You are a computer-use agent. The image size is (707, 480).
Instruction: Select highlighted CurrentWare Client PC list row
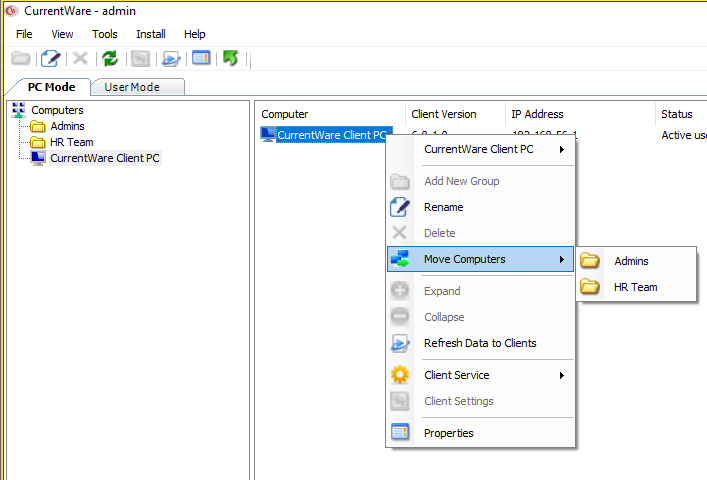point(334,135)
